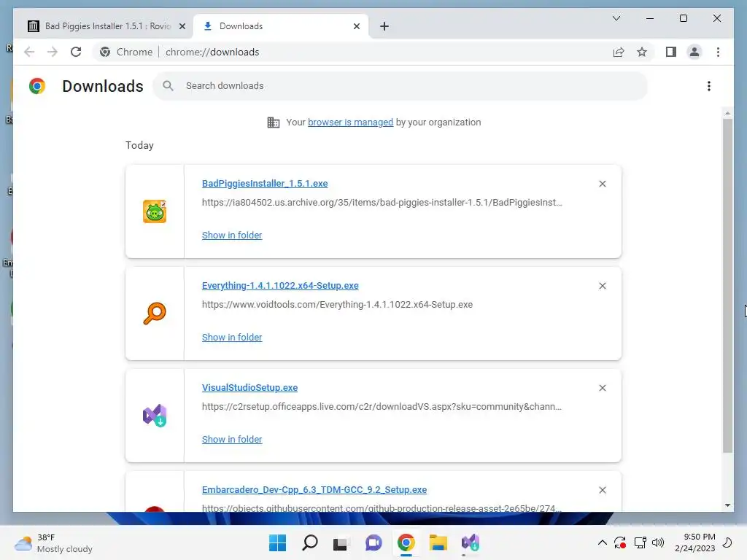Click Chrome icon in the taskbar
747x560 pixels.
[x=406, y=542]
